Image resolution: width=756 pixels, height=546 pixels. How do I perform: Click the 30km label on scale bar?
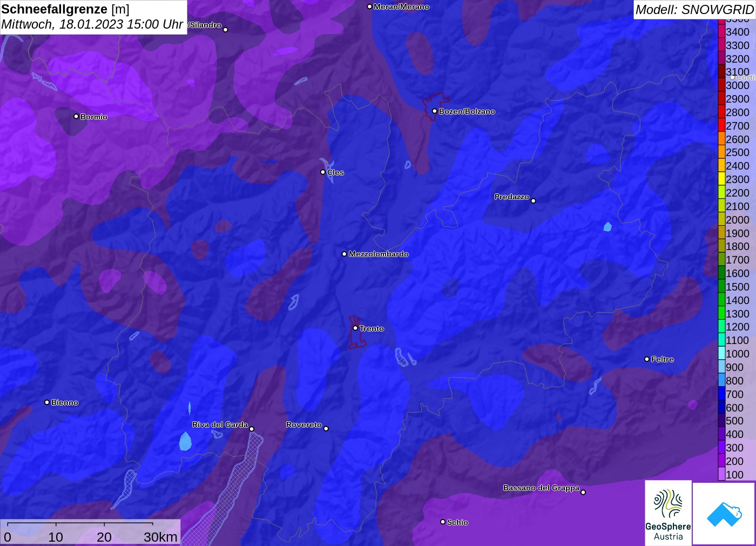(x=160, y=537)
